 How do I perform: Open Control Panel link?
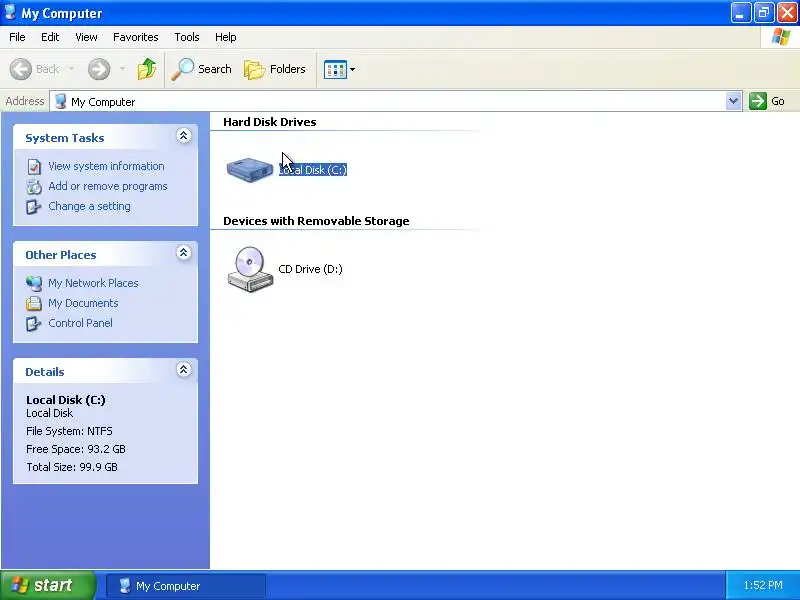click(81, 323)
